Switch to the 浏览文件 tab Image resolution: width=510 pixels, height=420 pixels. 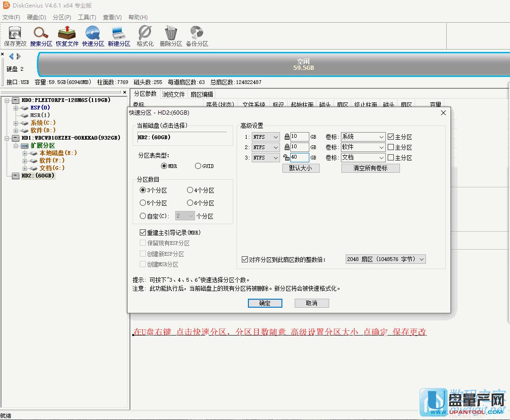(x=173, y=94)
